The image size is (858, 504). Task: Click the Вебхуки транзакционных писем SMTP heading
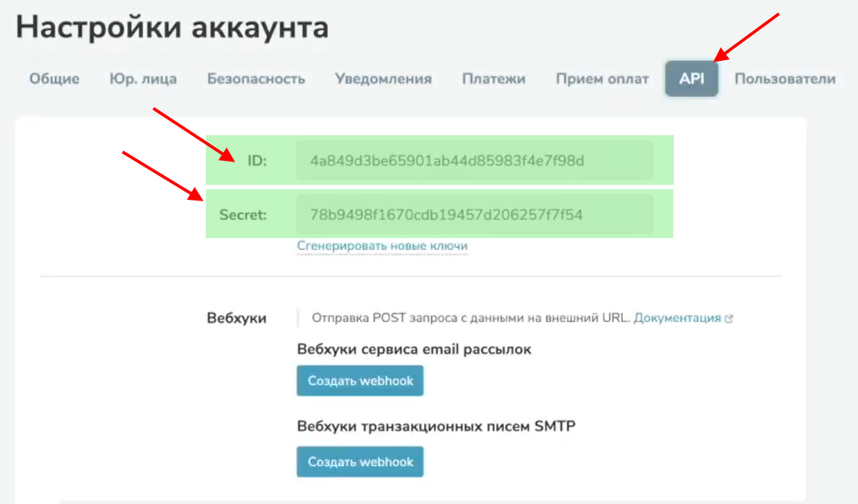coord(436,427)
